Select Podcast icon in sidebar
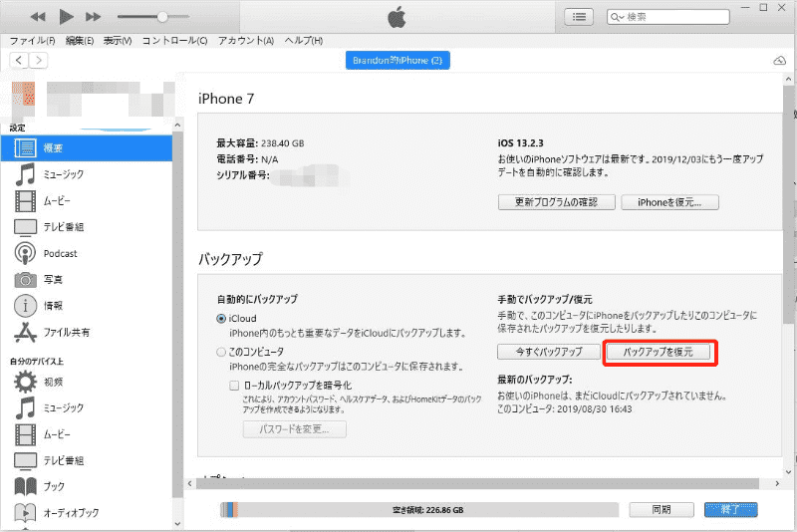 [25, 253]
